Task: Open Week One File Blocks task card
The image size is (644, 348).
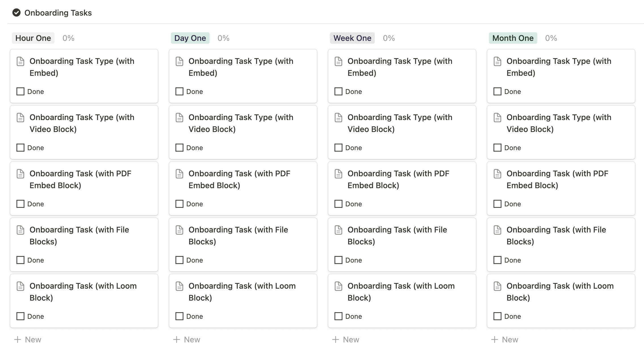Action: [x=402, y=236]
